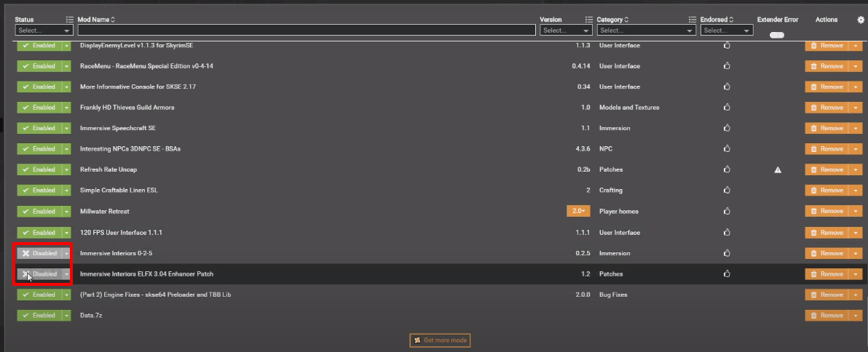Open the Version filter Select dropdown
The image size is (868, 352).
pyautogui.click(x=567, y=31)
